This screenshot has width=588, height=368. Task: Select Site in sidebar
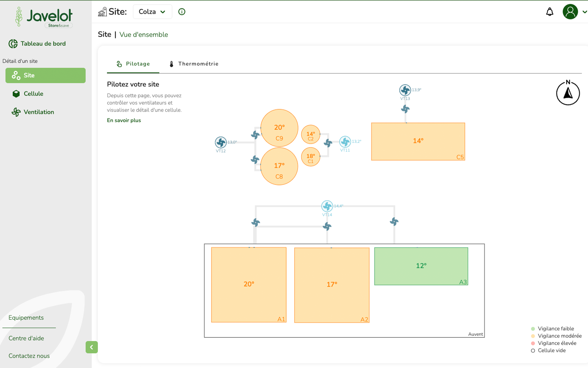click(x=45, y=76)
